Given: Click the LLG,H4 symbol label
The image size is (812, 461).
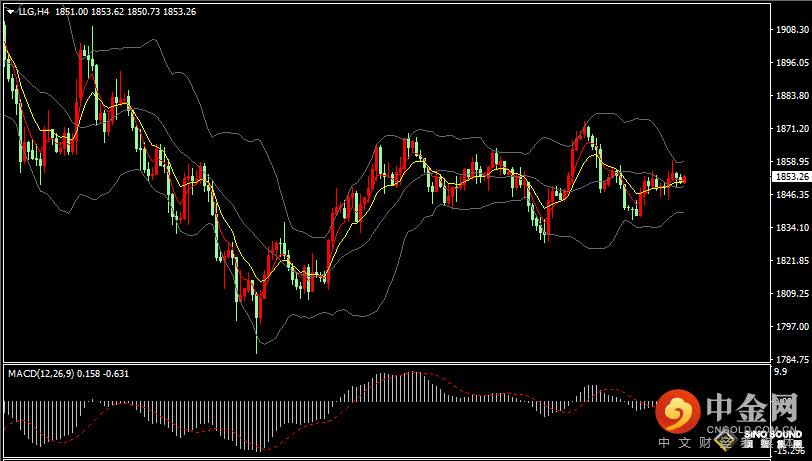Looking at the screenshot, I should coord(33,12).
